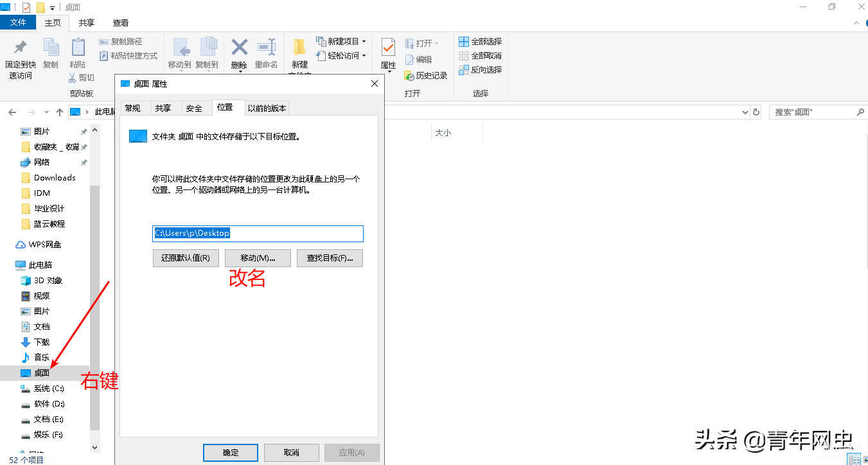Click the Move To (移动到) icon
868x465 pixels.
[x=180, y=48]
